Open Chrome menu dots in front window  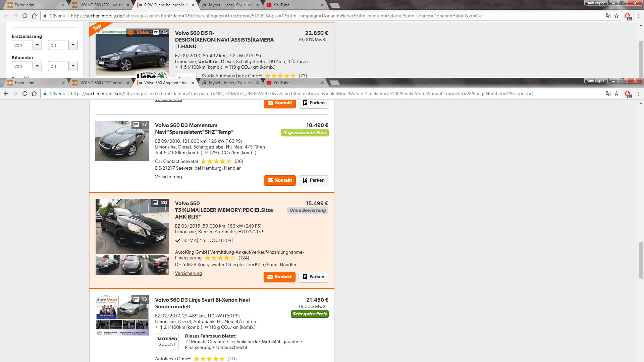pos(638,94)
